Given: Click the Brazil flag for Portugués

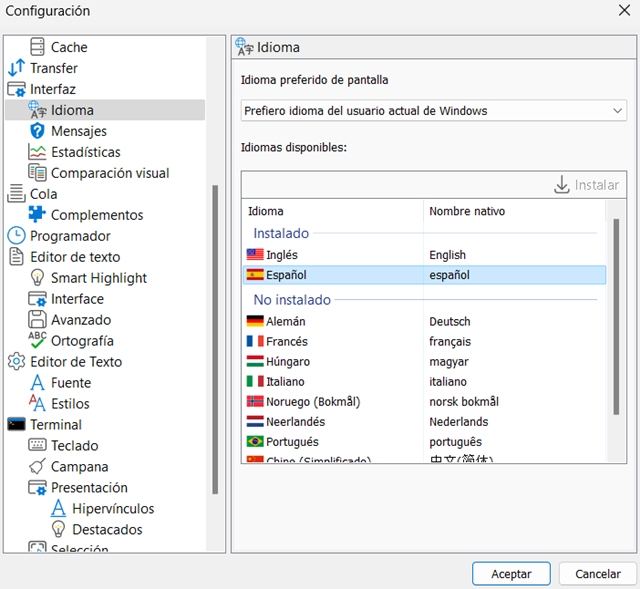Looking at the screenshot, I should click(x=255, y=441).
